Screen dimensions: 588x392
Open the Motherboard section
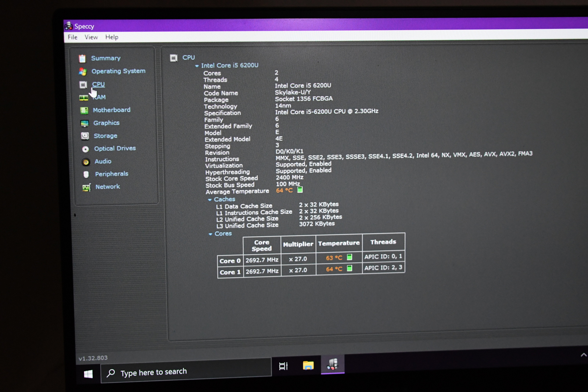coord(112,110)
